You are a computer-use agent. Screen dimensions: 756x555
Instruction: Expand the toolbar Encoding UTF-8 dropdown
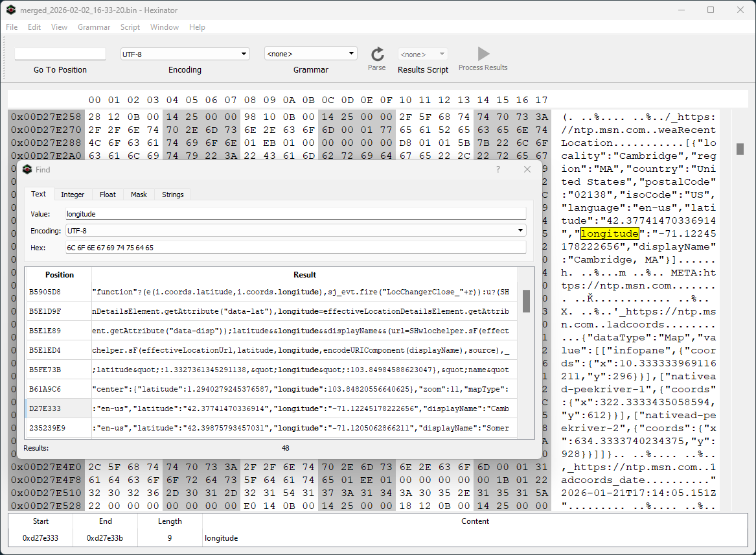[244, 54]
